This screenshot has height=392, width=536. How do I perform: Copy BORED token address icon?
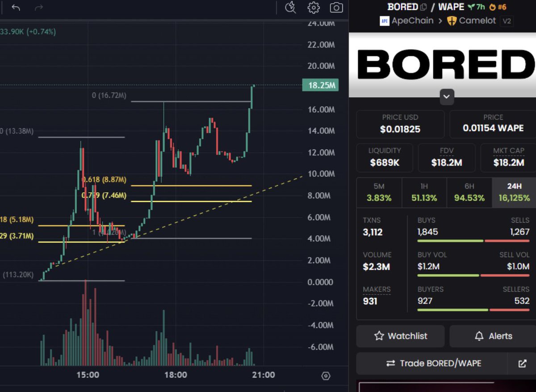(x=423, y=7)
